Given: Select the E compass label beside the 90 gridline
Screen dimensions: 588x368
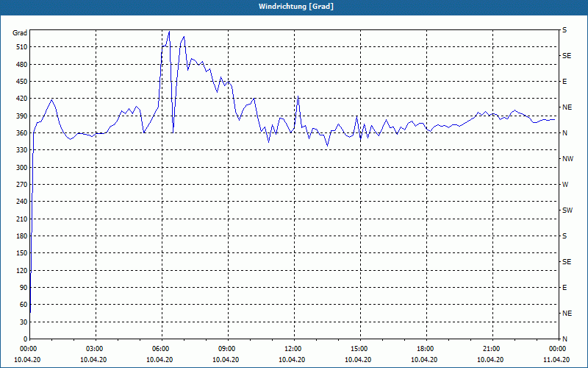Looking at the screenshot, I should pyautogui.click(x=564, y=288).
